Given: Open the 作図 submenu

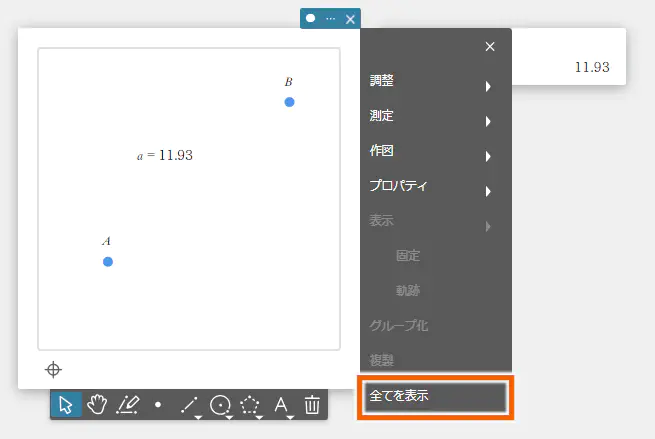Looking at the screenshot, I should [436, 150].
